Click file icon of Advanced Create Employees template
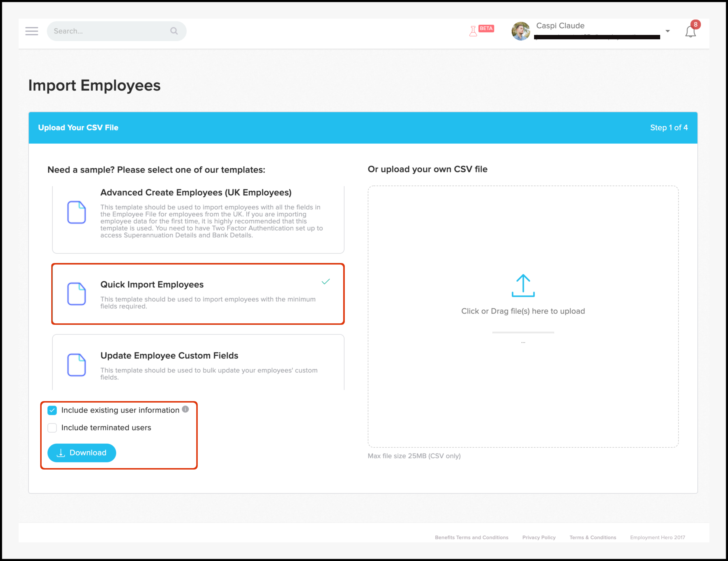728x561 pixels. (x=76, y=212)
